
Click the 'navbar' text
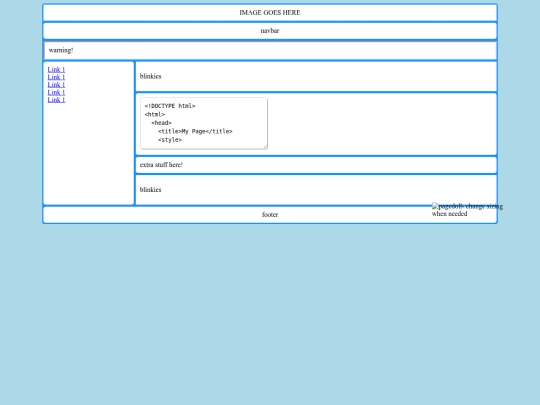pos(270,31)
